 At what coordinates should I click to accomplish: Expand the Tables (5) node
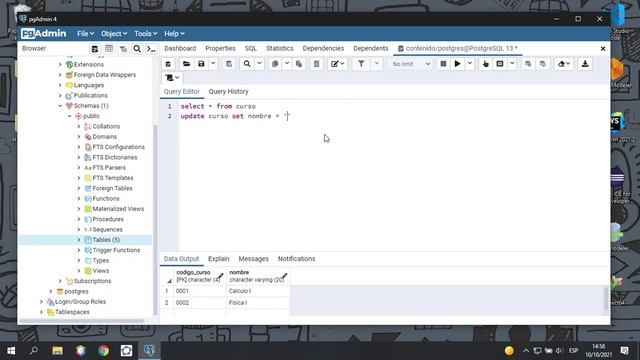79,240
